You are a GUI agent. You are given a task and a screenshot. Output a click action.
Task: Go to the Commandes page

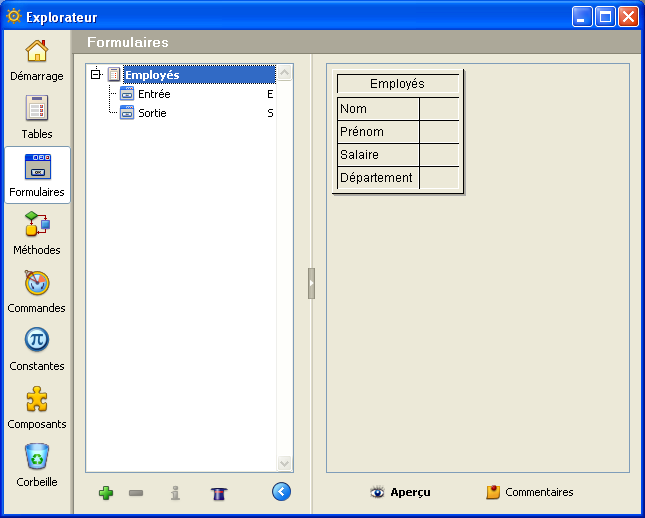pos(37,291)
